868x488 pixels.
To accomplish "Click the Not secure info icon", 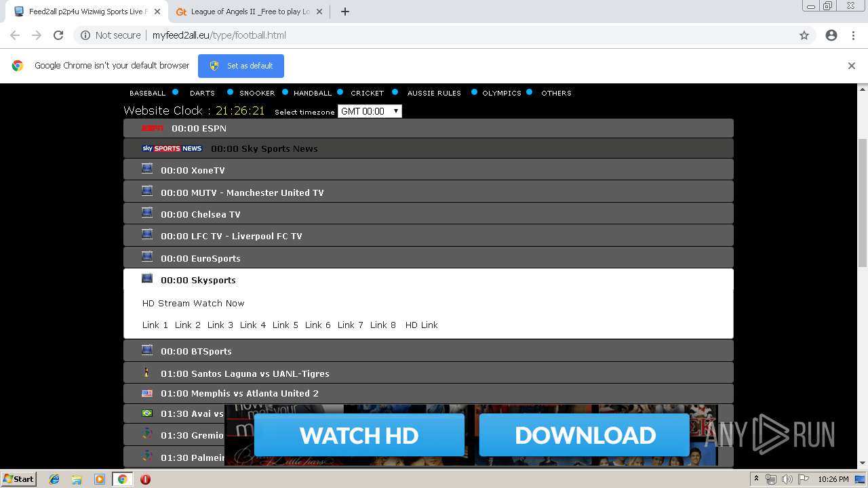I will 85,35.
